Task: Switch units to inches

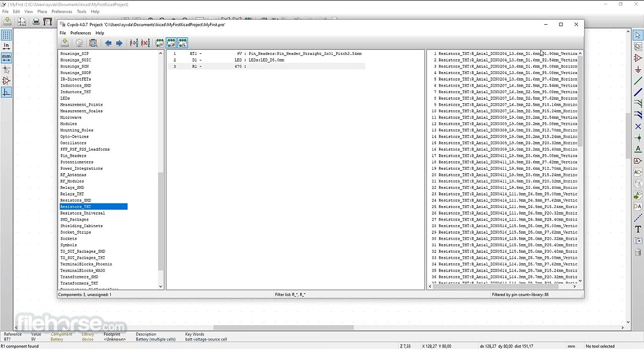Action: coord(6,46)
